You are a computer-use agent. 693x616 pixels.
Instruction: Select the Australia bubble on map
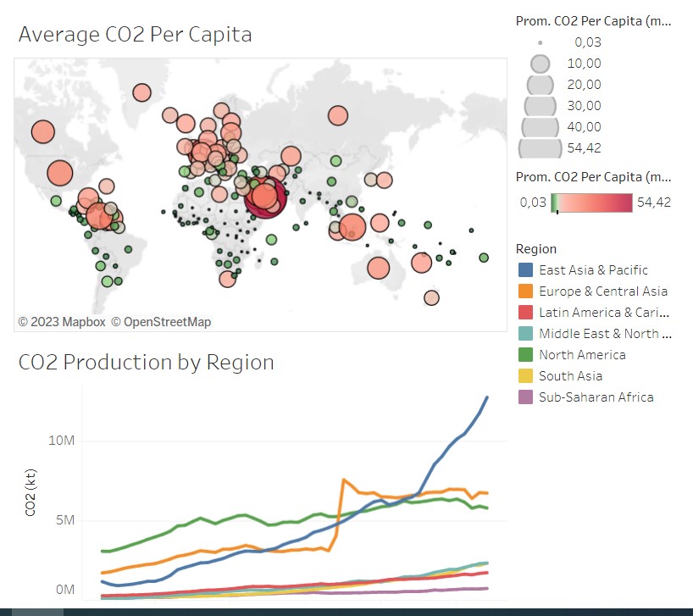point(379,268)
